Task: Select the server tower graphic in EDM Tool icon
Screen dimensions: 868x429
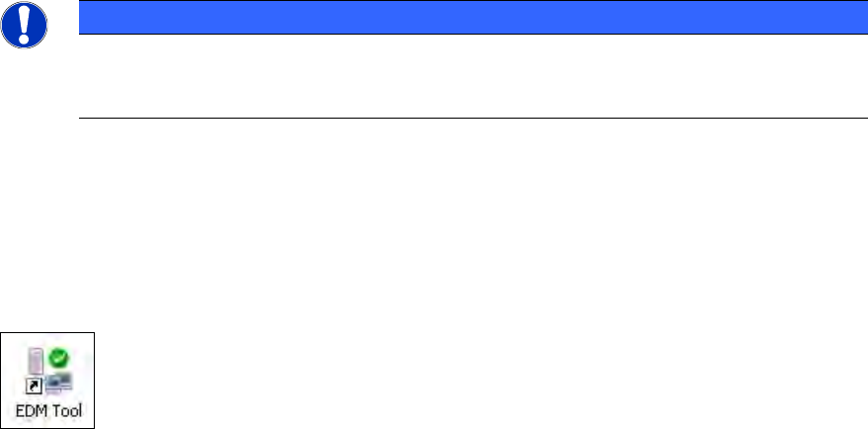Action: click(x=36, y=361)
